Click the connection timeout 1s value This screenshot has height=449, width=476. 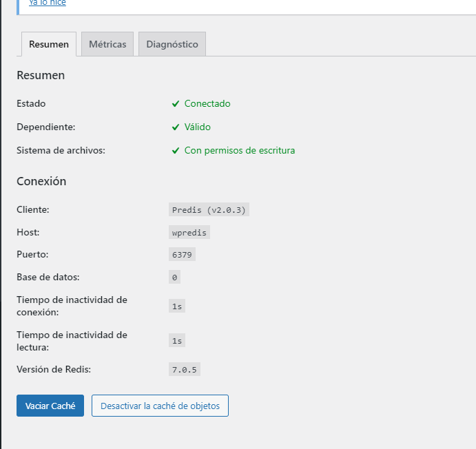click(177, 306)
